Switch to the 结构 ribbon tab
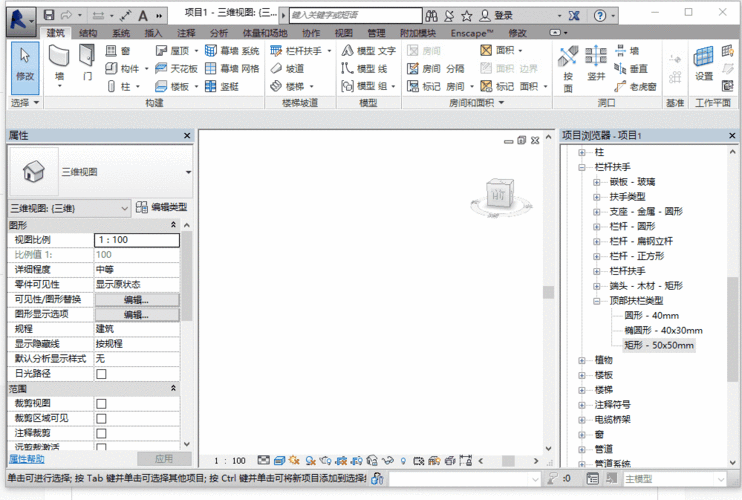Image resolution: width=742 pixels, height=500 pixels. tap(88, 33)
